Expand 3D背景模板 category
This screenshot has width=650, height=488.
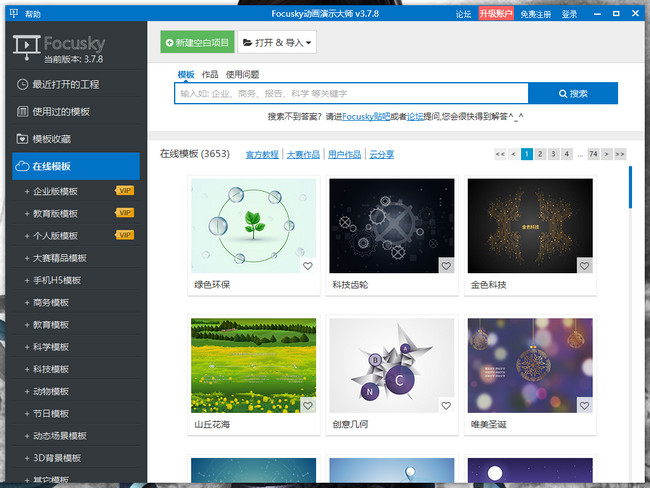pyautogui.click(x=76, y=458)
